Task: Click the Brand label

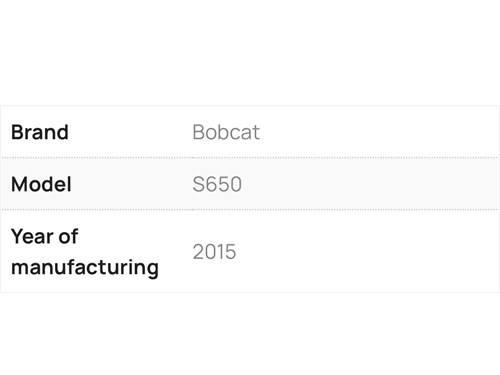Action: point(40,132)
